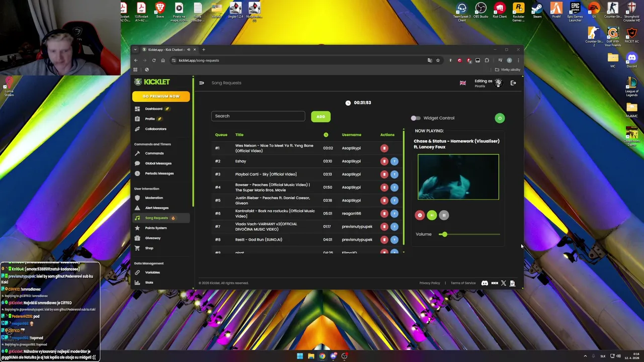
Task: Click the Points System star icon
Action: 137,228
